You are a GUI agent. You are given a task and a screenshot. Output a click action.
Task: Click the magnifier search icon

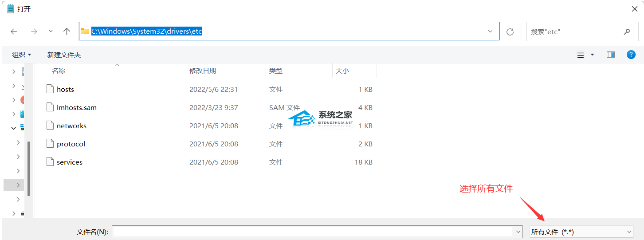(627, 31)
